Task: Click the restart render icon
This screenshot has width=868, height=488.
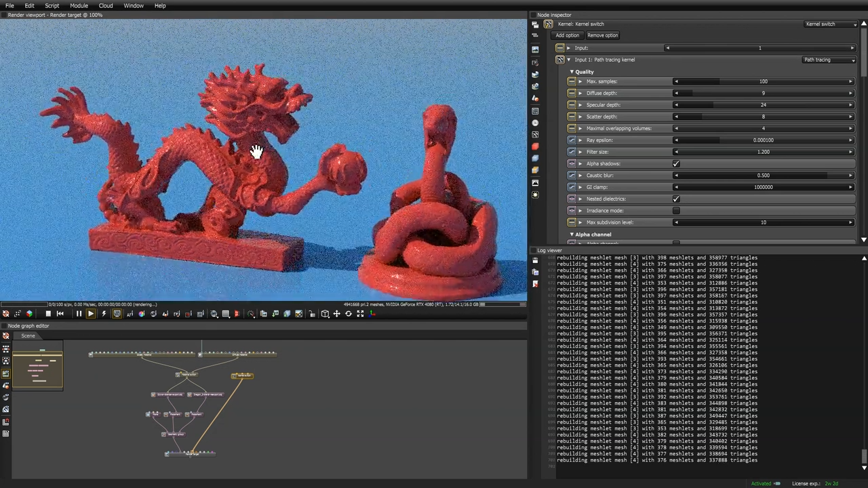Action: [60, 314]
